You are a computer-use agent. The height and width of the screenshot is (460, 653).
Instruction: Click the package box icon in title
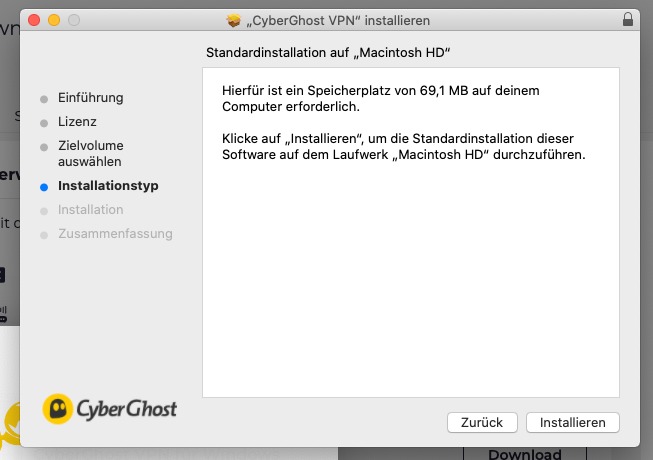[234, 20]
